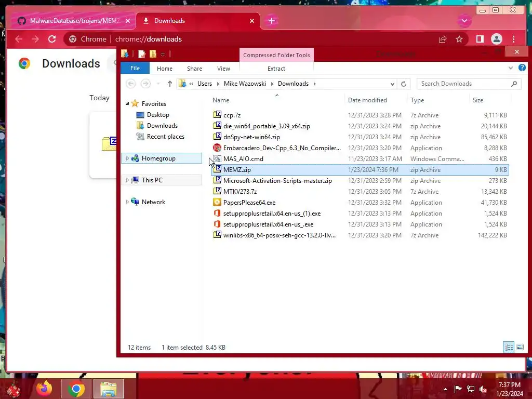Screen dimensions: 532x399
Task: Click the Chrome forward arrow button
Action: pyautogui.click(x=35, y=39)
